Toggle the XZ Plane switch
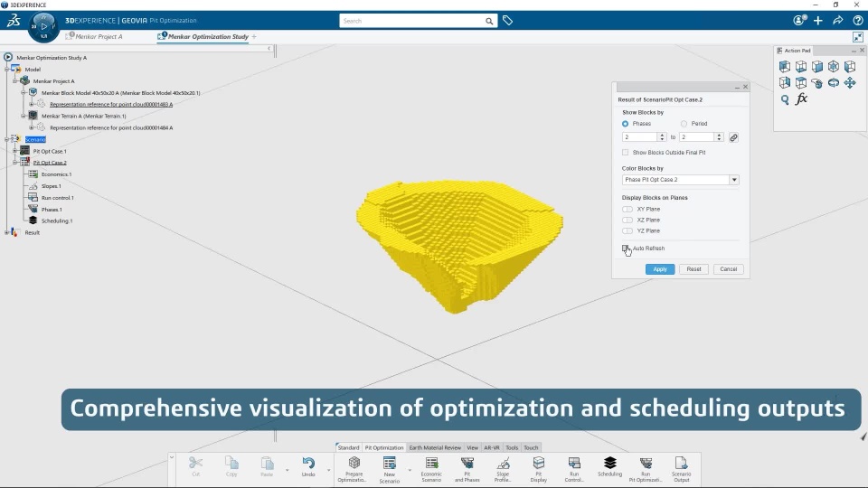The width and height of the screenshot is (868, 488). point(627,221)
